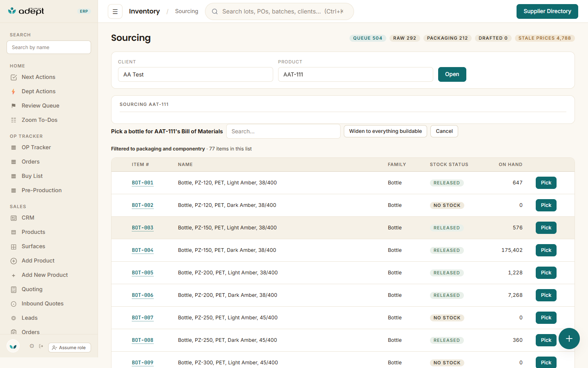Image resolution: width=588 pixels, height=368 pixels.
Task: Open the BOT-007 item link
Action: (x=143, y=318)
